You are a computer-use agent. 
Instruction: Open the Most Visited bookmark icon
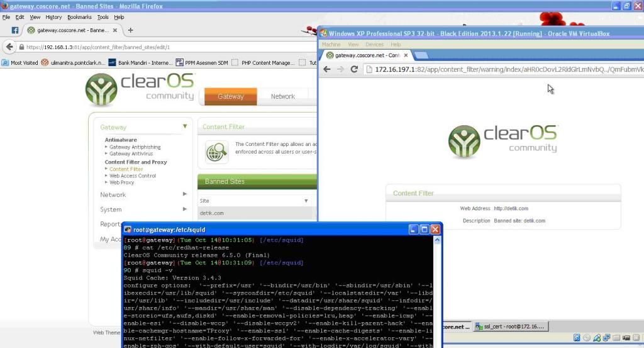pos(5,63)
